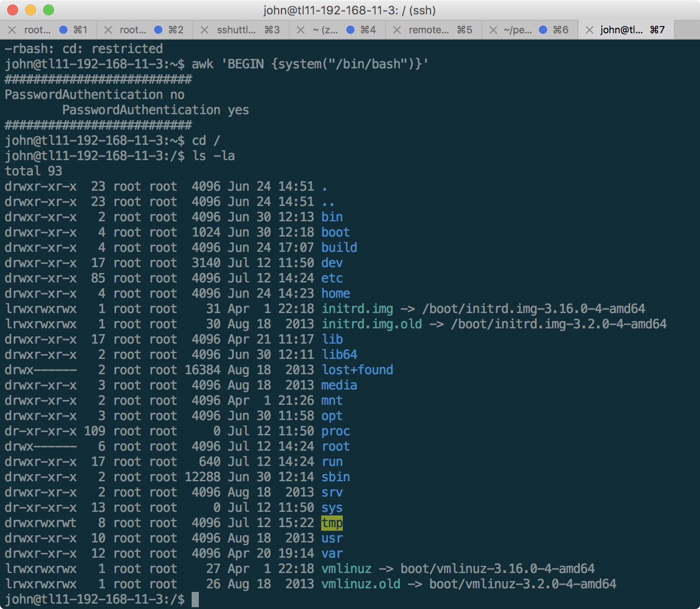
Task: Click the blue activity dot on tab ⌘6
Action: [543, 30]
